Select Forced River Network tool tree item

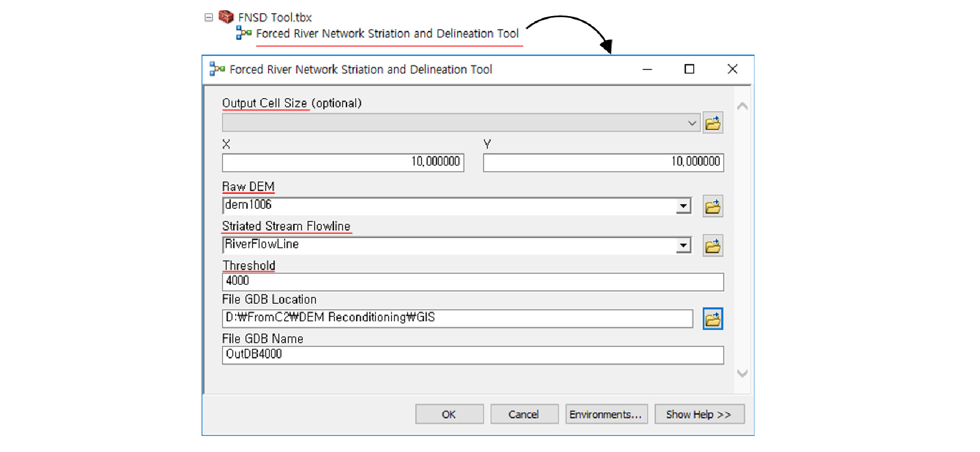387,34
